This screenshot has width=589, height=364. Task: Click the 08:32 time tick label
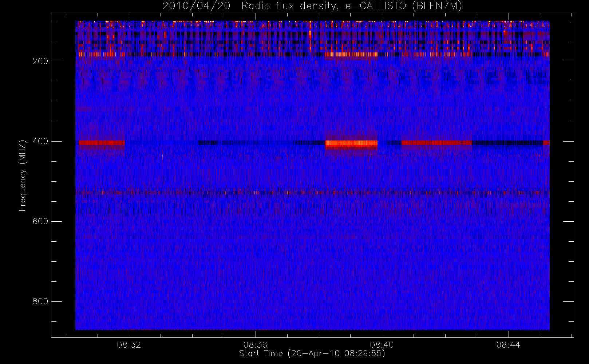point(129,345)
